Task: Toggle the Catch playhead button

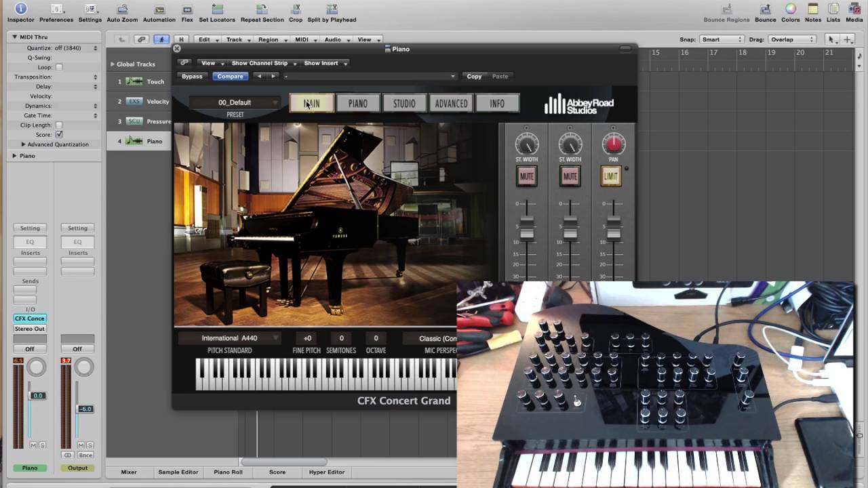Action: tap(161, 40)
